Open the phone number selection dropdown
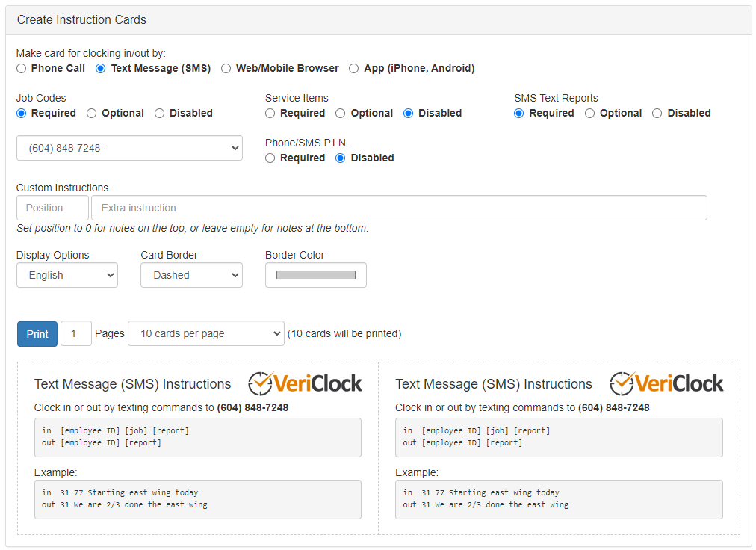756x550 pixels. pos(129,148)
